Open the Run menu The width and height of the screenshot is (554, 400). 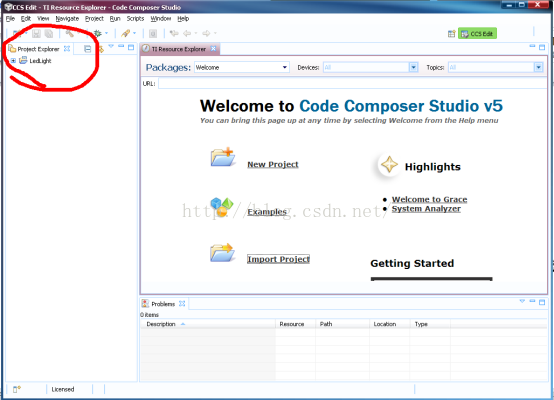pyautogui.click(x=115, y=18)
